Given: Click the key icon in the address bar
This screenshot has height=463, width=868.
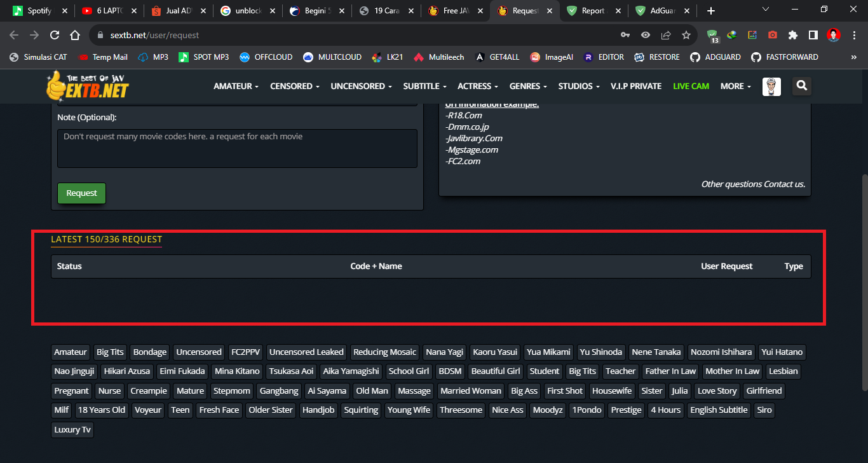Looking at the screenshot, I should click(625, 35).
